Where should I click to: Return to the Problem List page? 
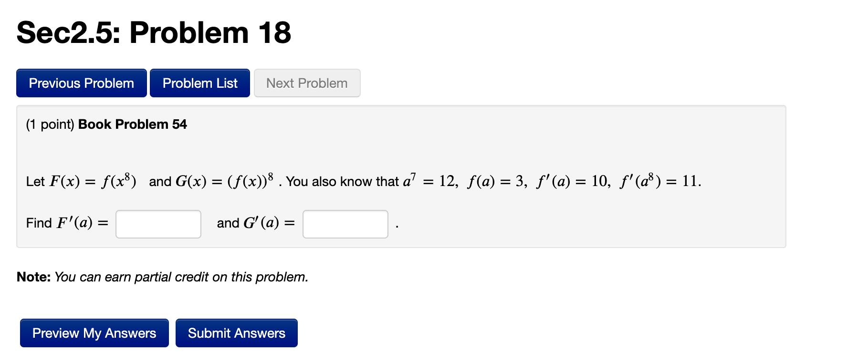[x=199, y=83]
